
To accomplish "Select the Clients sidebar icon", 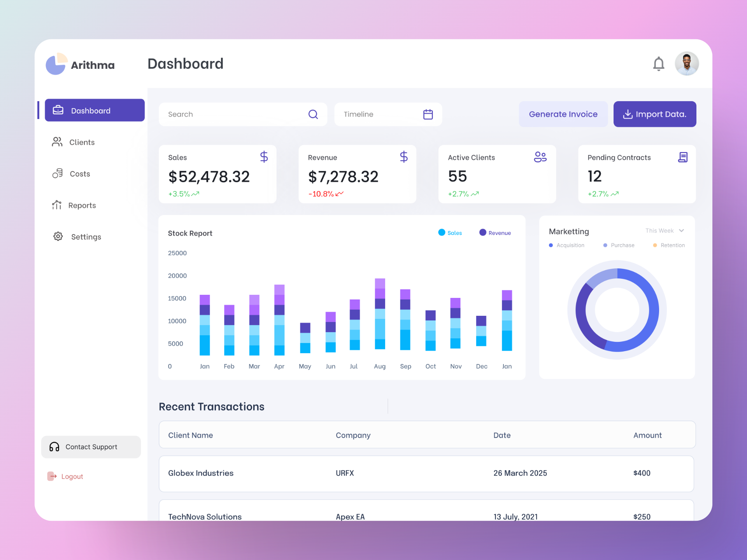I will pos(57,142).
